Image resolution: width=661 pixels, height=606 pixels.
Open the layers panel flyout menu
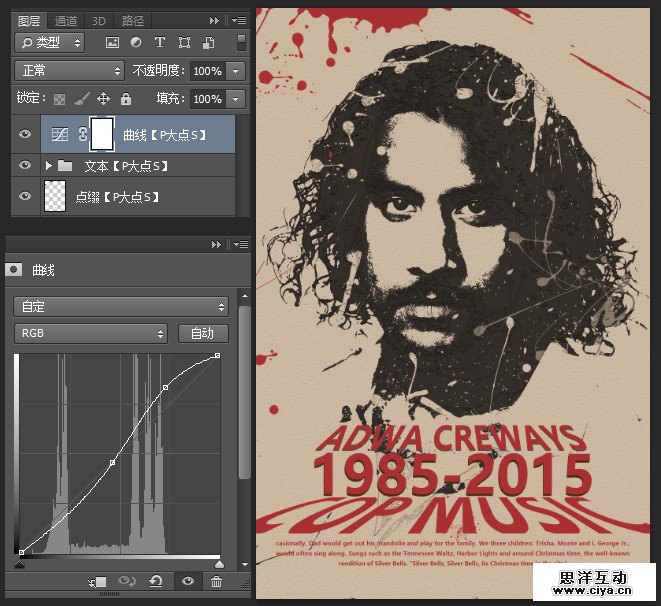click(x=239, y=20)
